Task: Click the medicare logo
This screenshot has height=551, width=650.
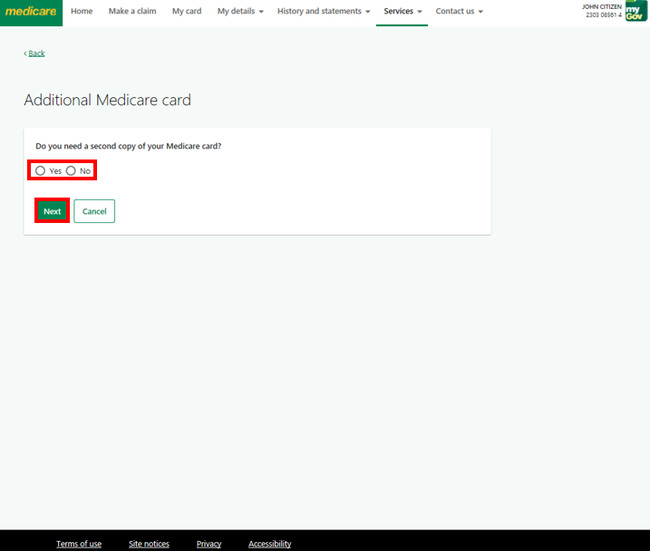Action: pos(31,12)
